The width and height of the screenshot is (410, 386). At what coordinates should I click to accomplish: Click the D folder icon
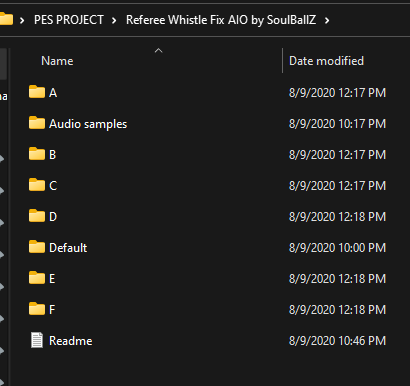[37, 216]
